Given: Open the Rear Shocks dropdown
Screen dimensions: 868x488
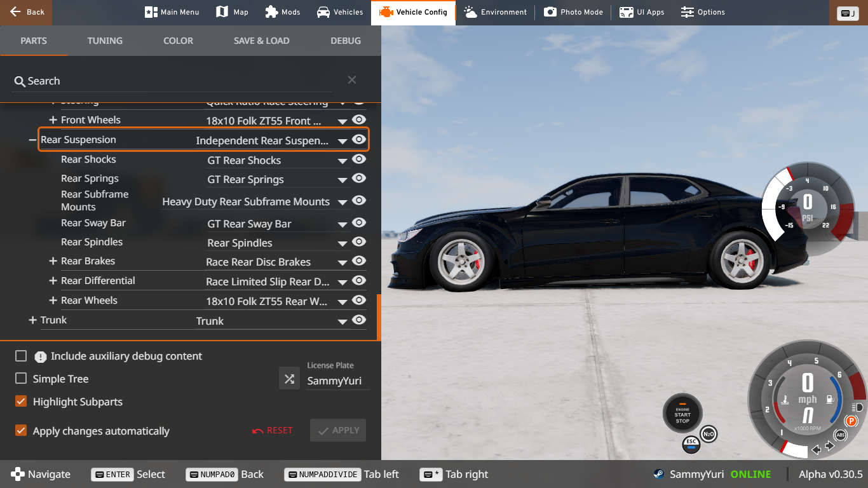Looking at the screenshot, I should click(x=342, y=159).
